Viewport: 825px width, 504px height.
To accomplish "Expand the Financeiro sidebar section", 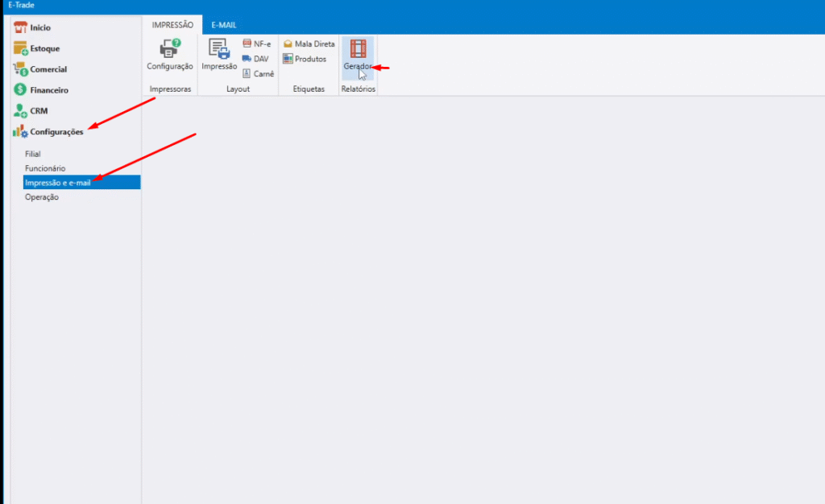I will pyautogui.click(x=49, y=90).
